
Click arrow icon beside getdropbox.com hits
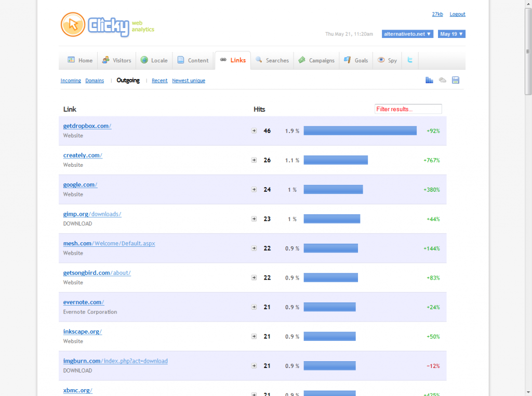click(254, 130)
